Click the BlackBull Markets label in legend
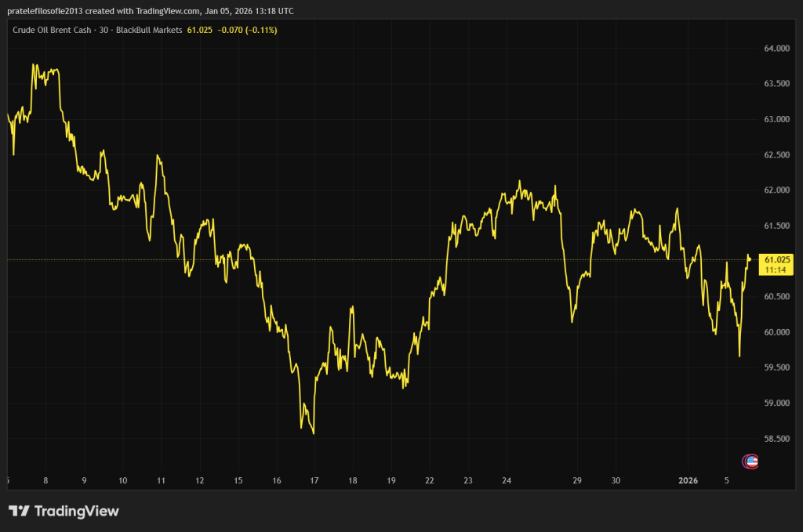This screenshot has width=803, height=532. pyautogui.click(x=151, y=30)
